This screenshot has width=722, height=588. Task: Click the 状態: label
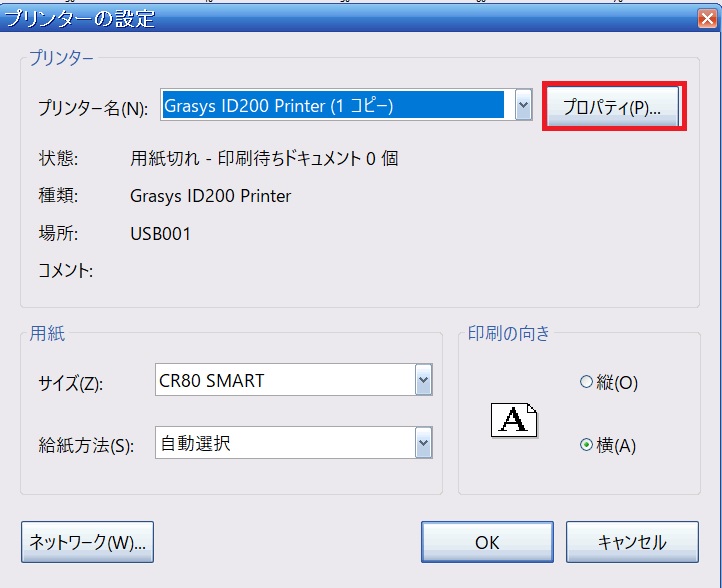tap(58, 158)
